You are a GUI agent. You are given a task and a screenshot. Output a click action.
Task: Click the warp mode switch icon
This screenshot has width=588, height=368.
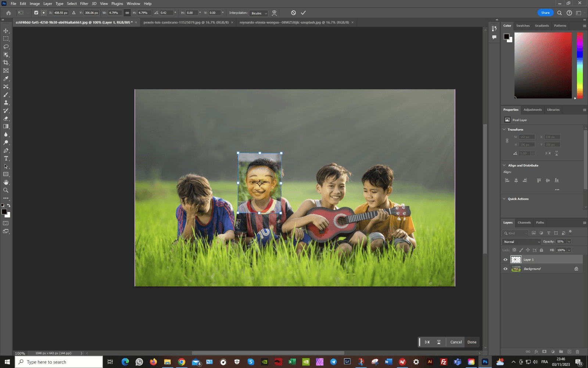(x=274, y=13)
